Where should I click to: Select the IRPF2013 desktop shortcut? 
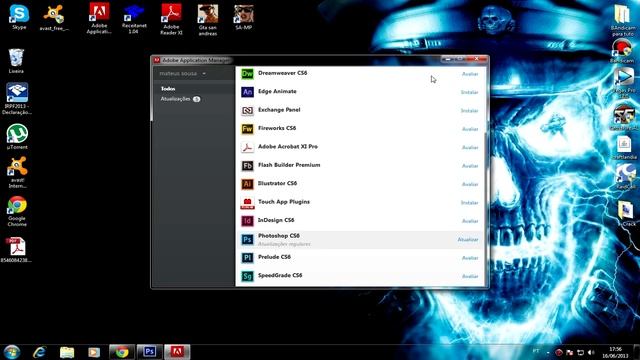[x=17, y=99]
